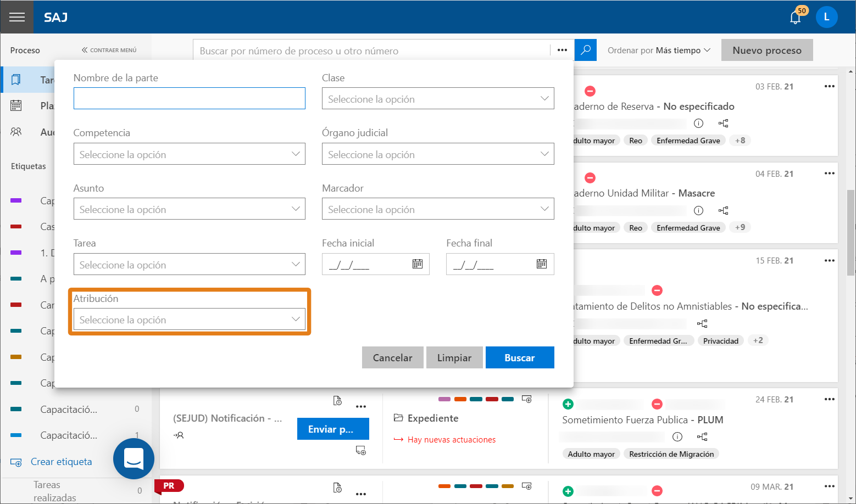The image size is (856, 504).
Task: Click document clock icon above SEJUD Notificación
Action: point(337,400)
